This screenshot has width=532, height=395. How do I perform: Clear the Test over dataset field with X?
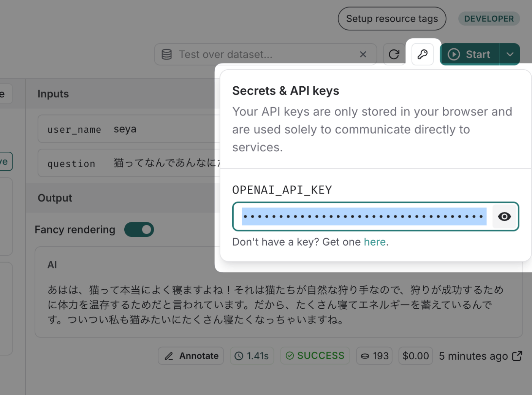click(x=363, y=54)
